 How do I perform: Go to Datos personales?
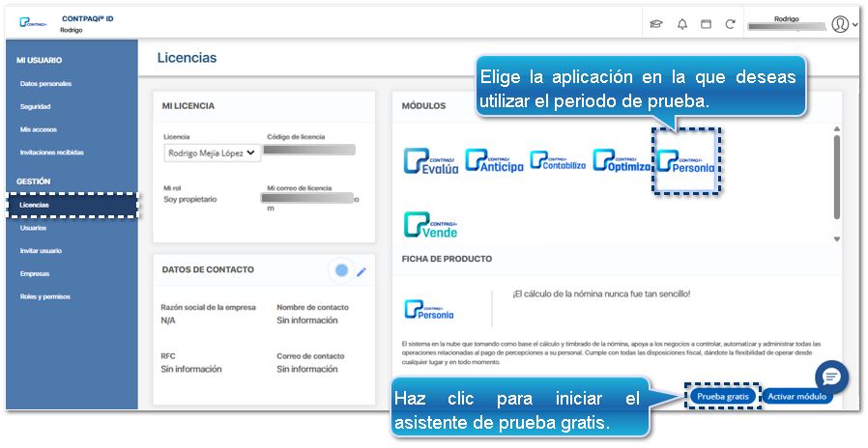point(46,84)
